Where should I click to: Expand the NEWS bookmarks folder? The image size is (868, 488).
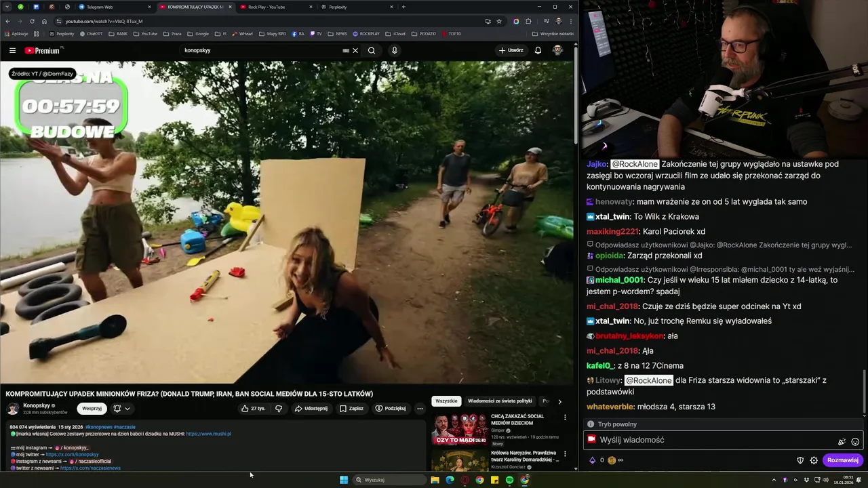337,33
